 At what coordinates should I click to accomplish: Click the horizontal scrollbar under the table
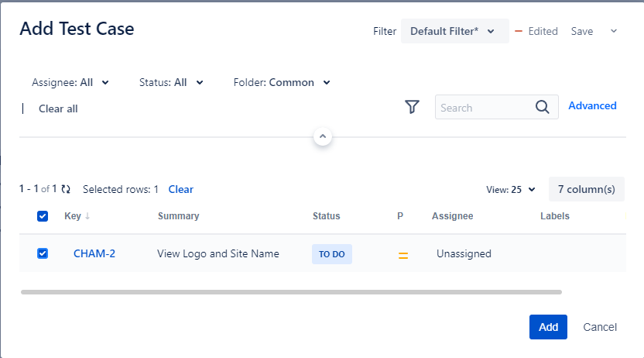[x=291, y=292]
